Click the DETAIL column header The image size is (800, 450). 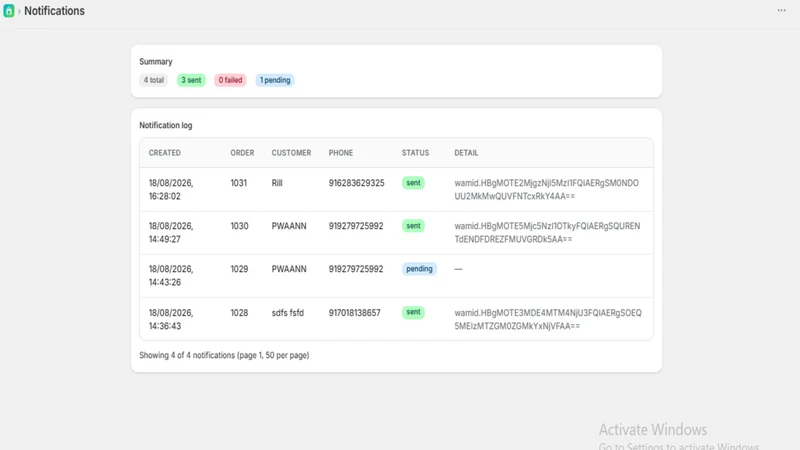click(x=466, y=153)
